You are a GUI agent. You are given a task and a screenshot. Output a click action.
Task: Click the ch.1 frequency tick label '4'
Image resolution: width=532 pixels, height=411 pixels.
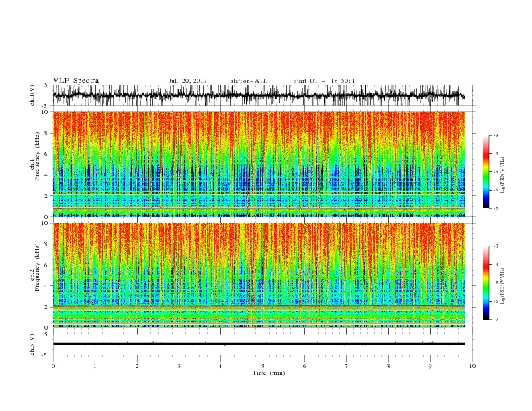coord(47,175)
